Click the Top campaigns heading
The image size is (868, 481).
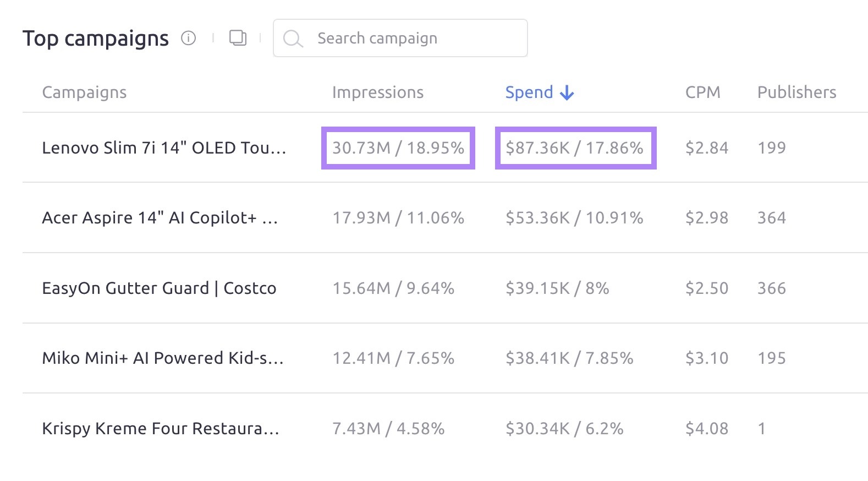click(x=95, y=37)
